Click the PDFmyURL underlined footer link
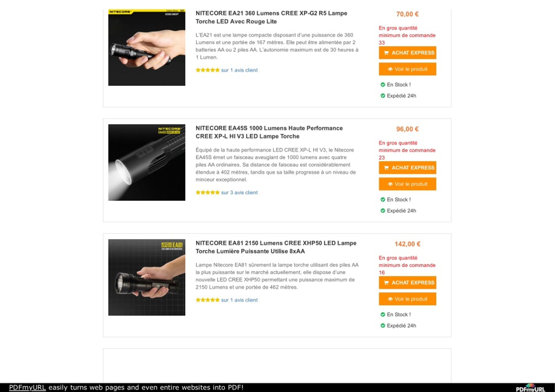Image resolution: width=555 pixels, height=392 pixels. (x=27, y=387)
